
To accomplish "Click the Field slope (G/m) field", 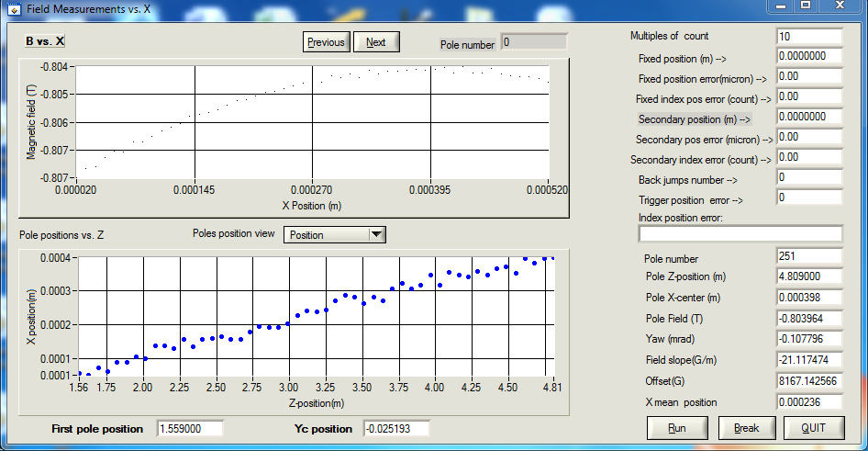I will [808, 360].
